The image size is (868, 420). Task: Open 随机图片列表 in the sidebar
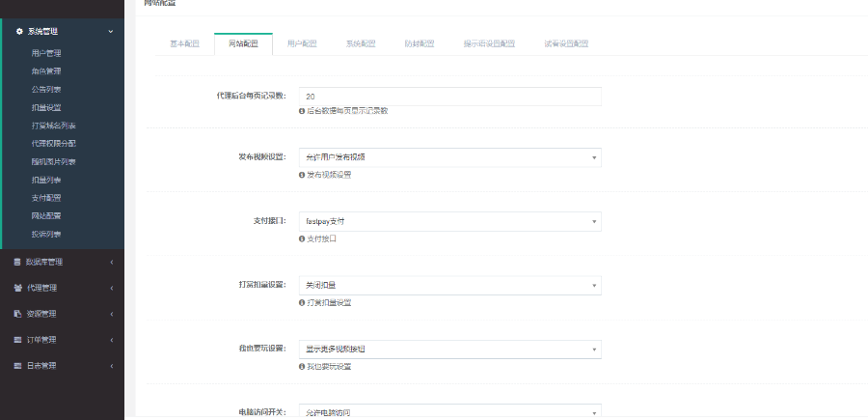54,162
